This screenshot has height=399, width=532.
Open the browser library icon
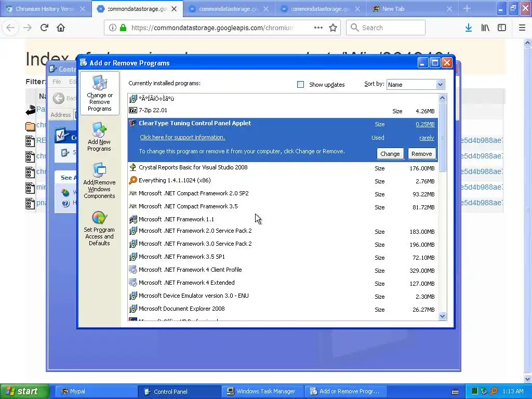point(485,28)
